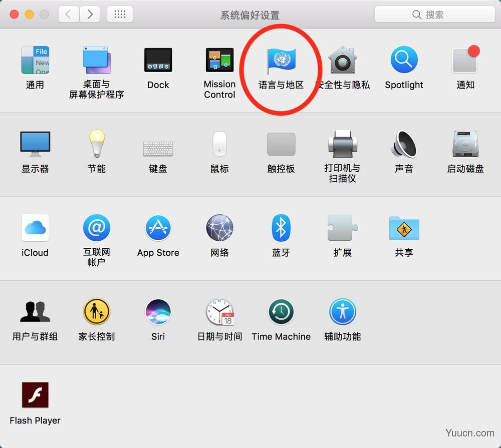
Task: Open Spotlight preferences icon
Action: [404, 60]
